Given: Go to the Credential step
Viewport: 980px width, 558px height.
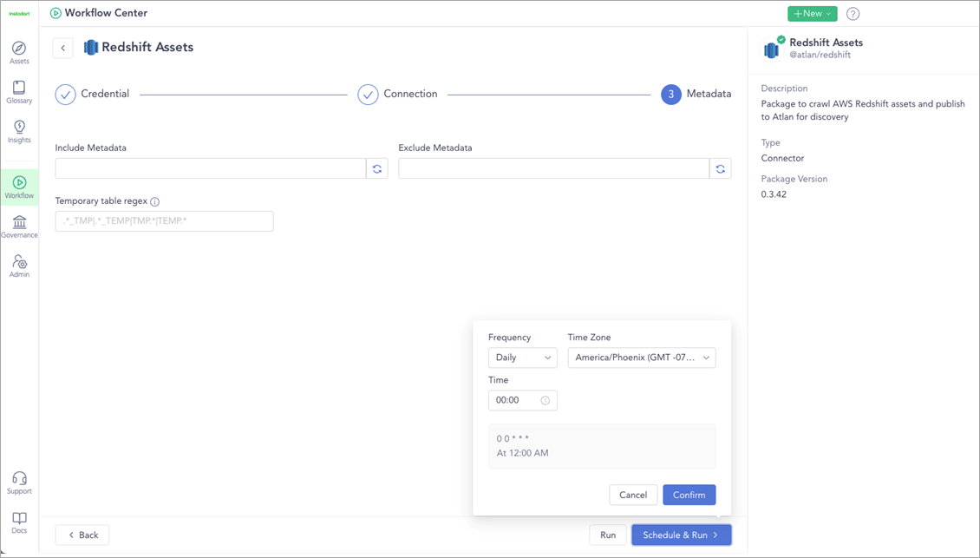Looking at the screenshot, I should click(92, 95).
